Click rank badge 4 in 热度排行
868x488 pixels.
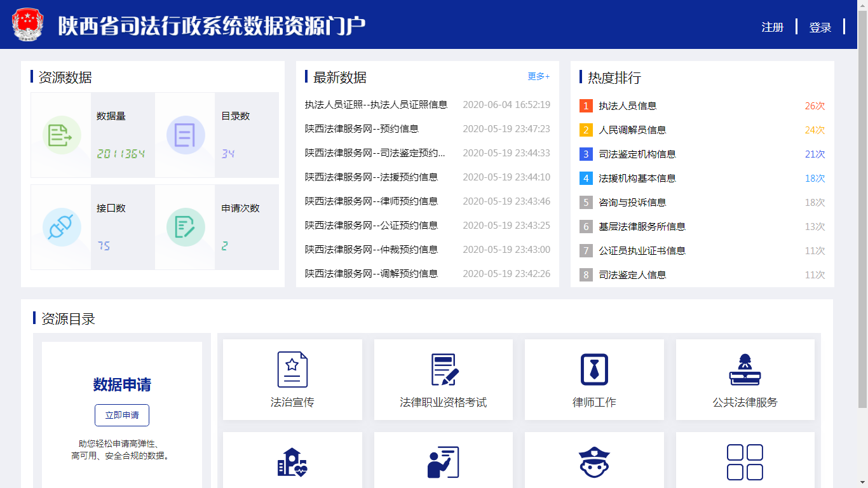(586, 178)
